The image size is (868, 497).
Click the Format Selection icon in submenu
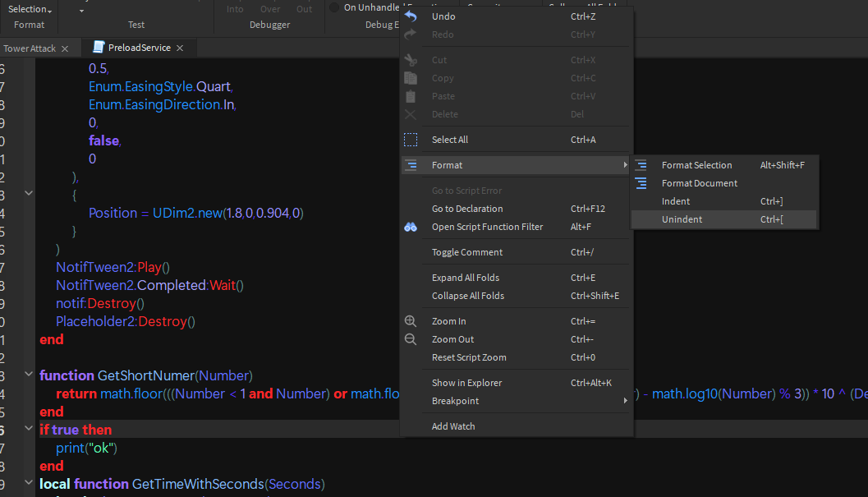pyautogui.click(x=641, y=165)
